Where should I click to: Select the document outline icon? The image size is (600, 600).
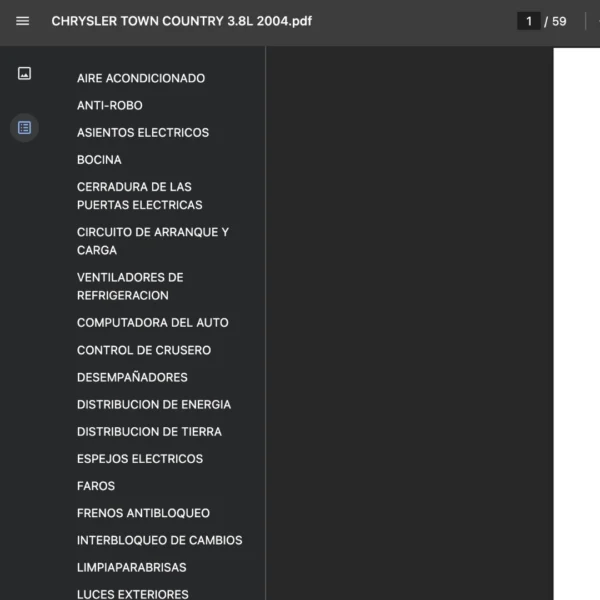point(24,127)
